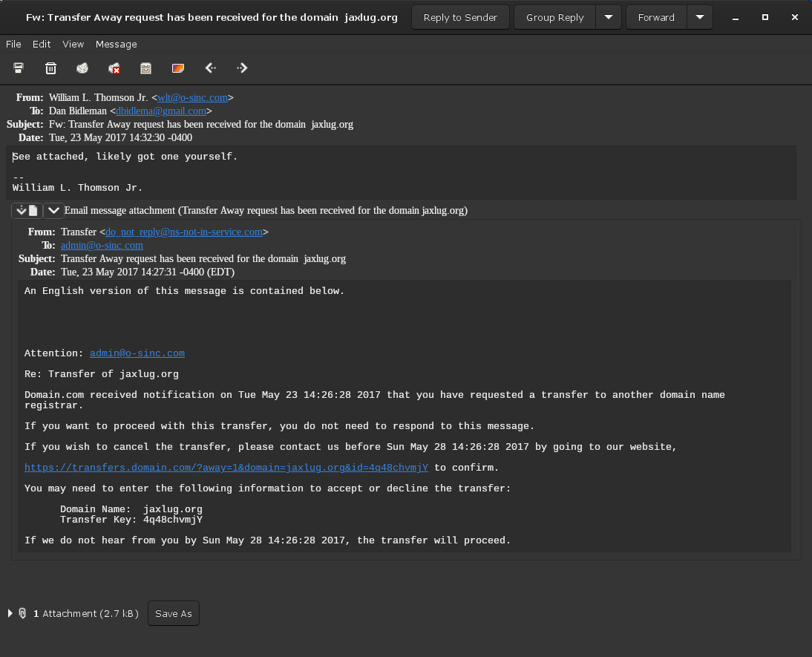Mark the message as not spam

click(114, 68)
